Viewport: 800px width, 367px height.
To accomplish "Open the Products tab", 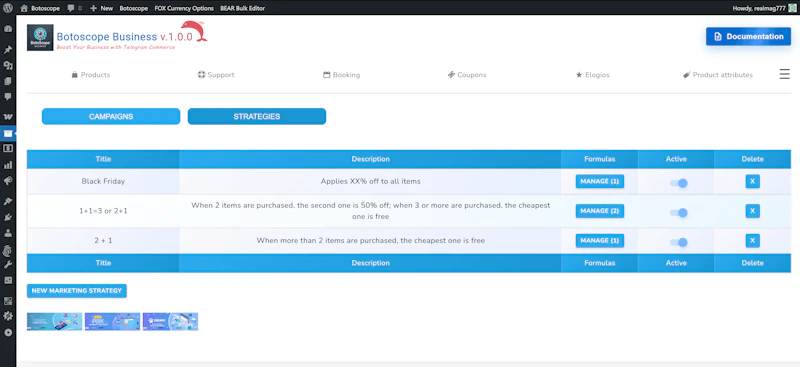I will pyautogui.click(x=91, y=75).
